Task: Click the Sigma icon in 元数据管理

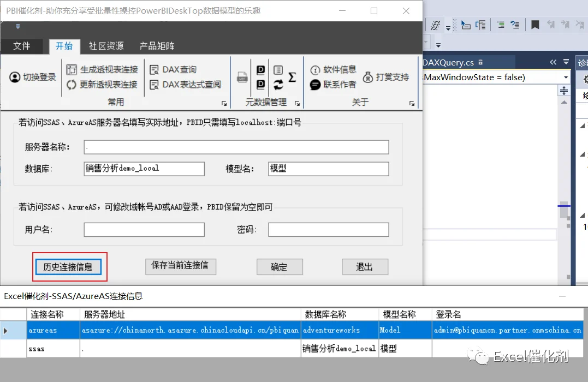Action: 292,77
